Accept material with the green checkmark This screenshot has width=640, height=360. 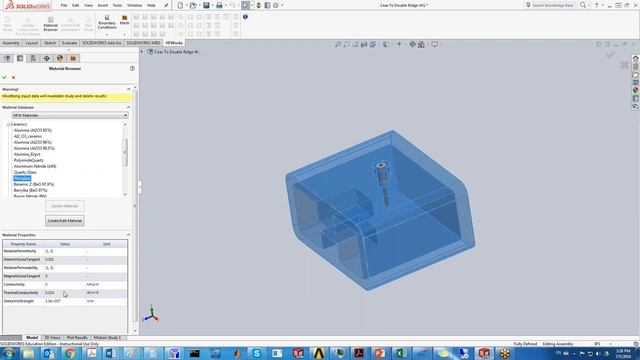4,77
